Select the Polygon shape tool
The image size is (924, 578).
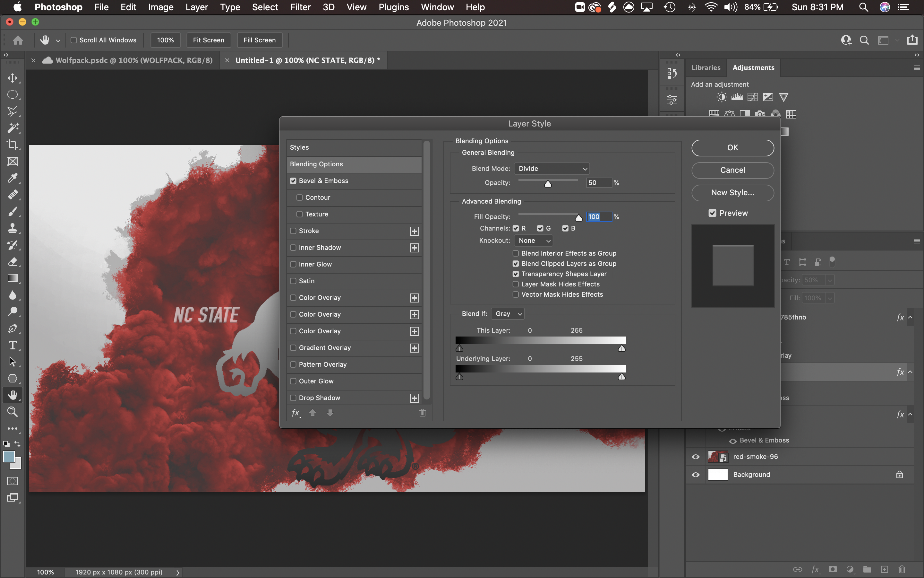(13, 379)
